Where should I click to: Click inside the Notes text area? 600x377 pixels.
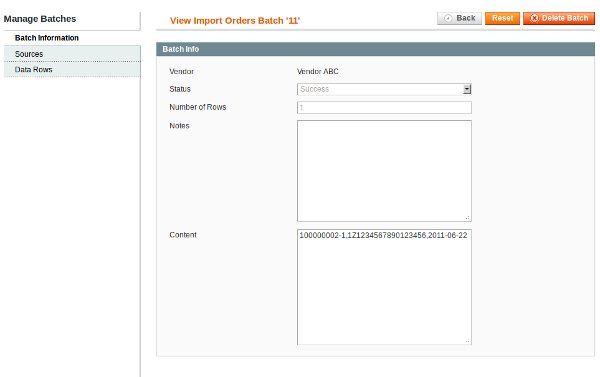click(x=384, y=171)
